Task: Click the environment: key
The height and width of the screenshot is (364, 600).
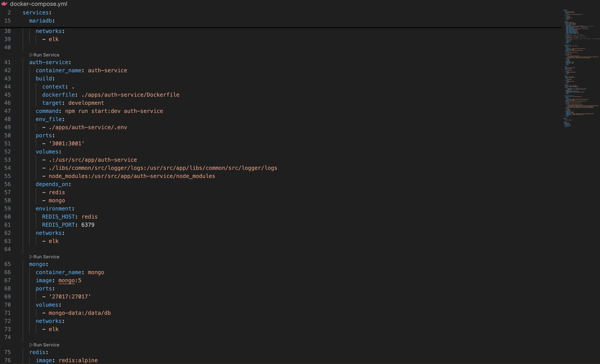Action: pos(55,209)
